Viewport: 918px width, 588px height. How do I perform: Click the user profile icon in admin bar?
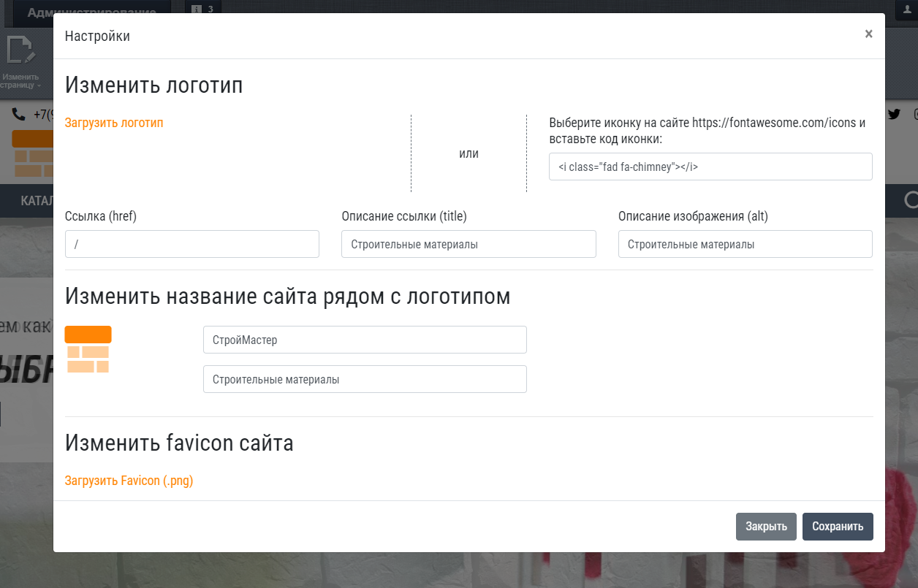point(906,7)
